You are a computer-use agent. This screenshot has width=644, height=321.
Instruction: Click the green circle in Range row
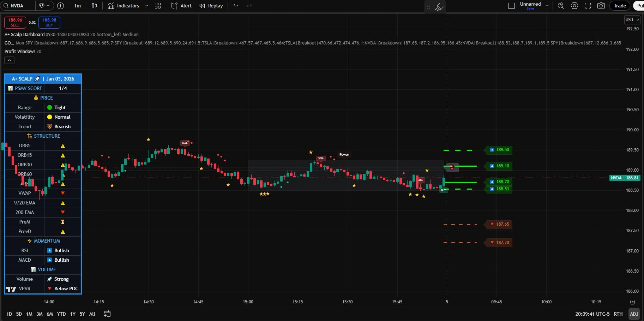(49, 107)
